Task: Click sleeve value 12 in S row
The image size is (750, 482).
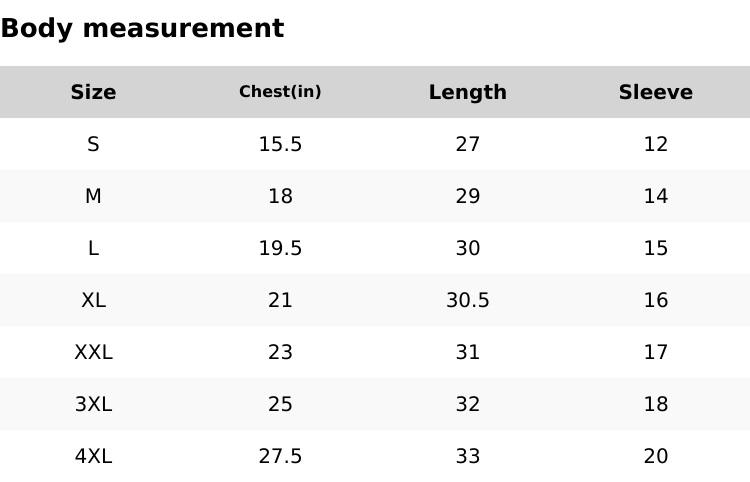Action: (655, 144)
